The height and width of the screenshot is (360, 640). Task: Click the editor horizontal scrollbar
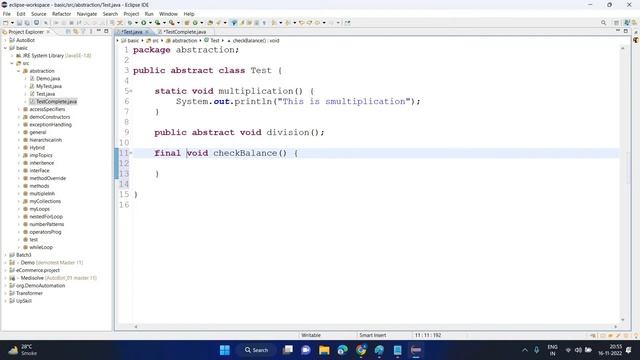376,327
